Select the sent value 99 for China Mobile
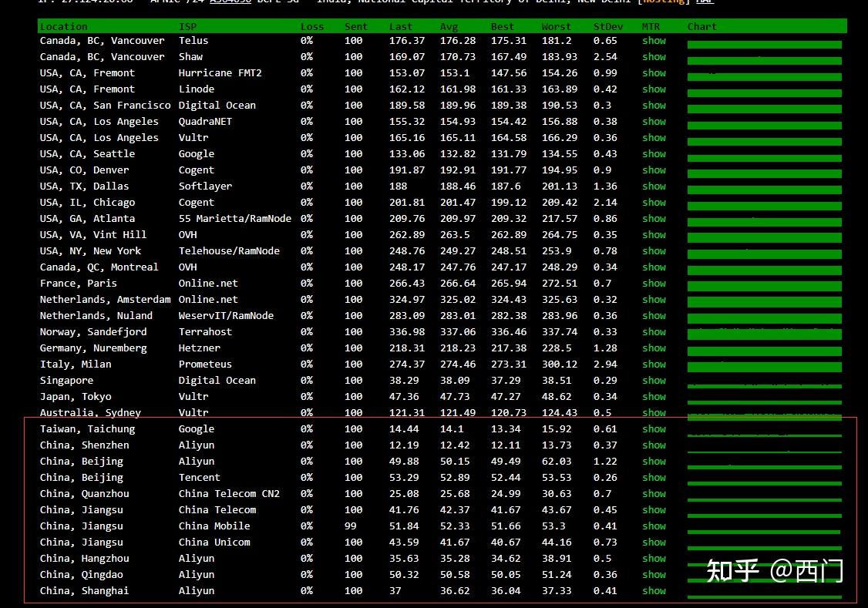Viewport: 868px width, 608px height. tap(351, 526)
